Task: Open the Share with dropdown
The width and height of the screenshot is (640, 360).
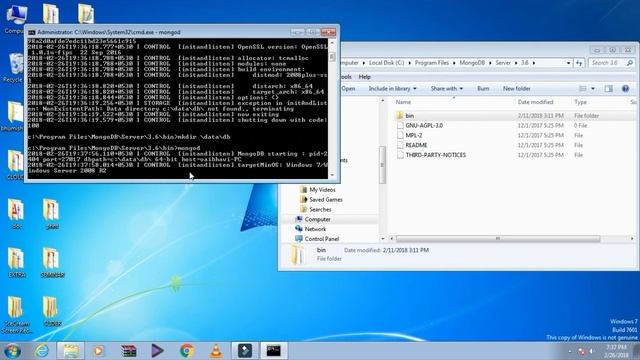Action: 447,89
